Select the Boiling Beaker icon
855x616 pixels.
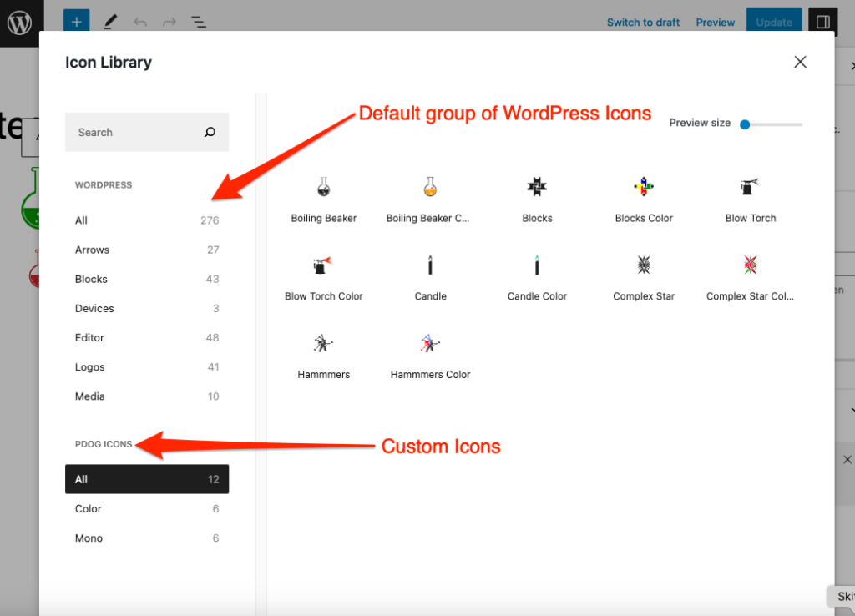[x=324, y=188]
